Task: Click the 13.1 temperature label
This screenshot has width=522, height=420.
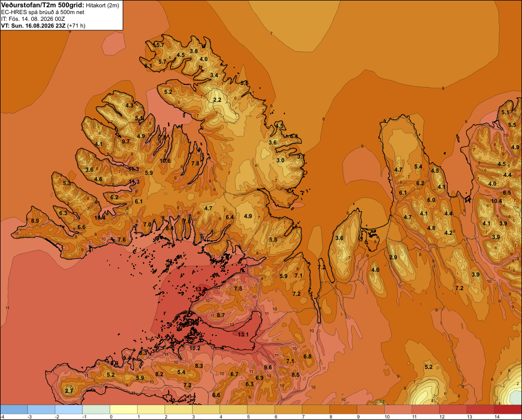Action: click(x=243, y=334)
